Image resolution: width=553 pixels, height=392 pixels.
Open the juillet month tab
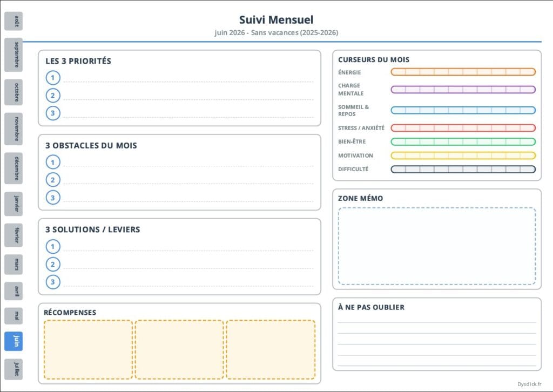point(14,369)
